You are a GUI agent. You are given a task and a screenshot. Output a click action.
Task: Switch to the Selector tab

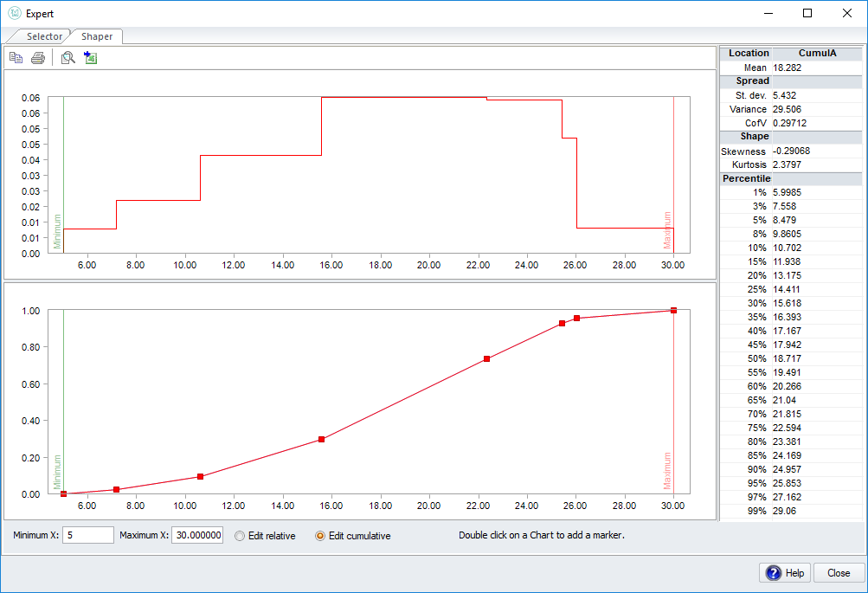click(x=45, y=36)
